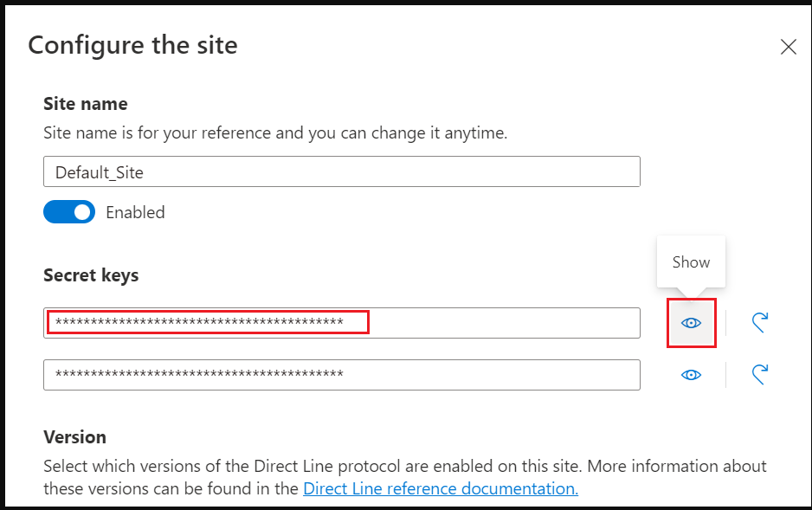This screenshot has width=812, height=510.
Task: Open the Direct Line reference documentation link
Action: [x=441, y=488]
